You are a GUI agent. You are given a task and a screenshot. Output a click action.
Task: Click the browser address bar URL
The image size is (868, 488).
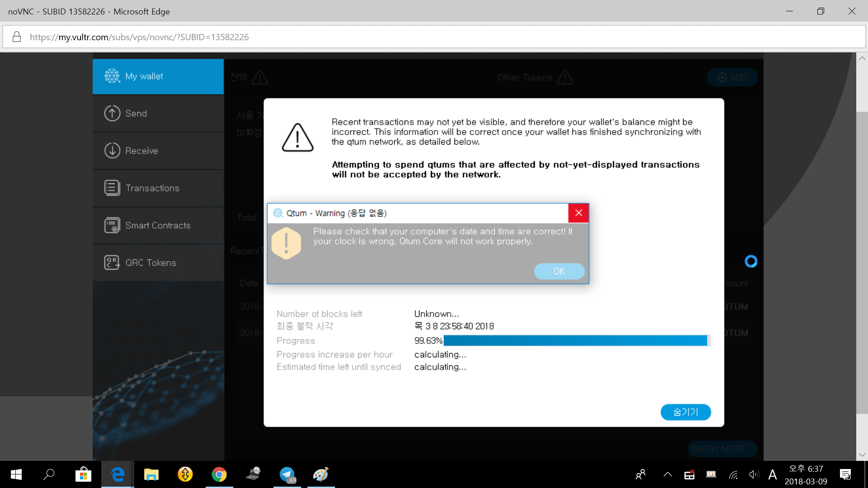pyautogui.click(x=139, y=37)
